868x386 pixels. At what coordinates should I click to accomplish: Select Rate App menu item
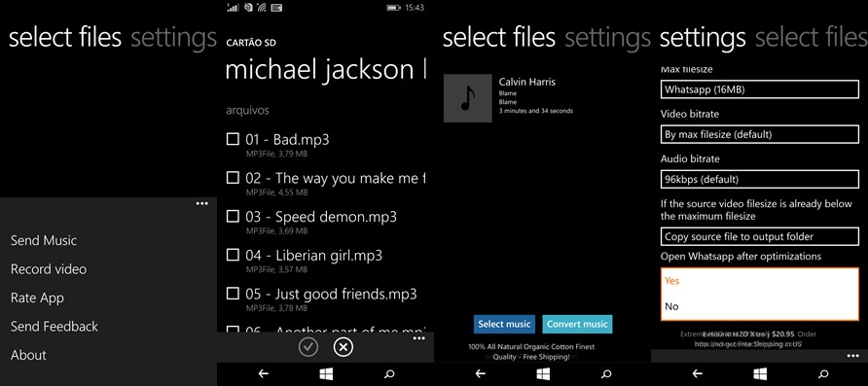click(37, 298)
